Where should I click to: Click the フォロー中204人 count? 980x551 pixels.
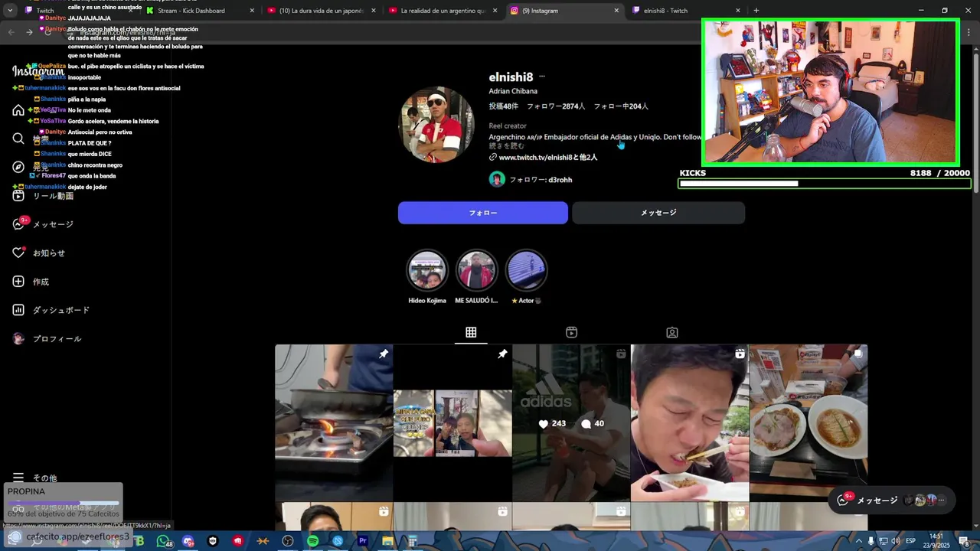click(x=621, y=106)
